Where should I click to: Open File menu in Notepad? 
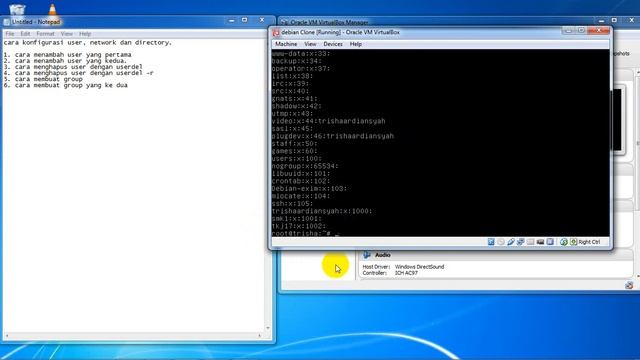[10, 34]
